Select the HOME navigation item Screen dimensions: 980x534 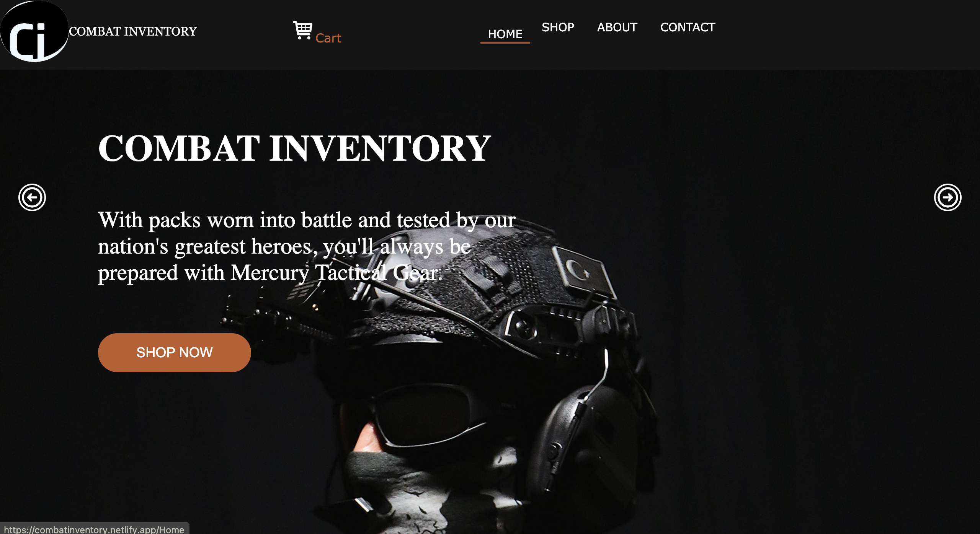coord(505,34)
